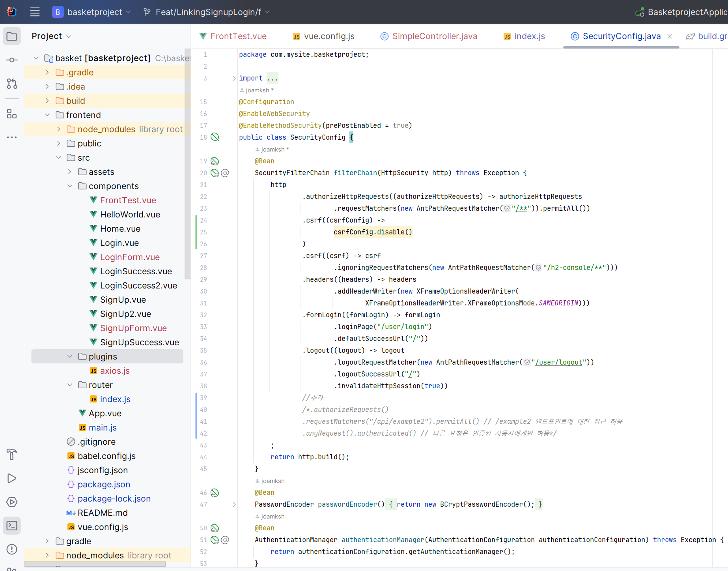Expand the folded passwordEncoder method on line 47
Image resolution: width=728 pixels, height=571 pixels.
tap(234, 504)
